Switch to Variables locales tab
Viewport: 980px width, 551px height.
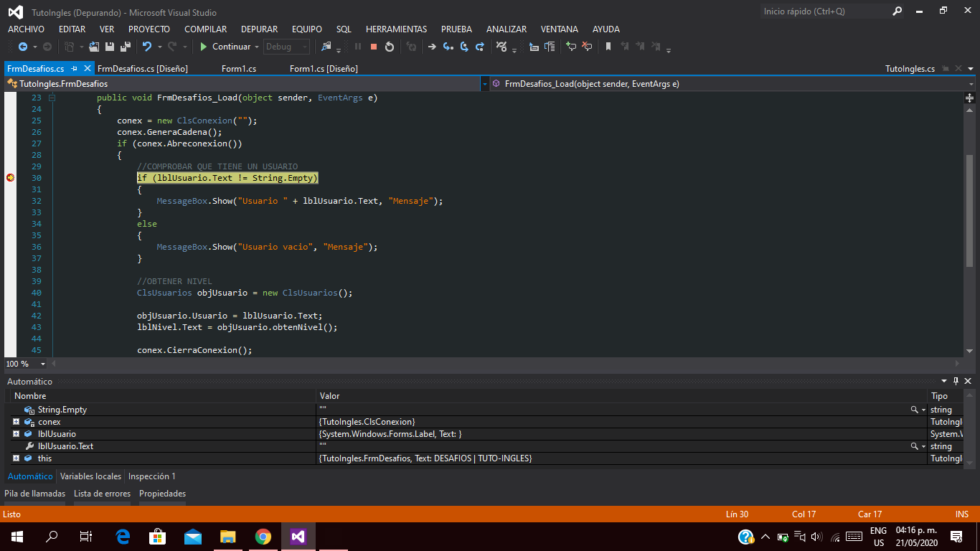90,476
